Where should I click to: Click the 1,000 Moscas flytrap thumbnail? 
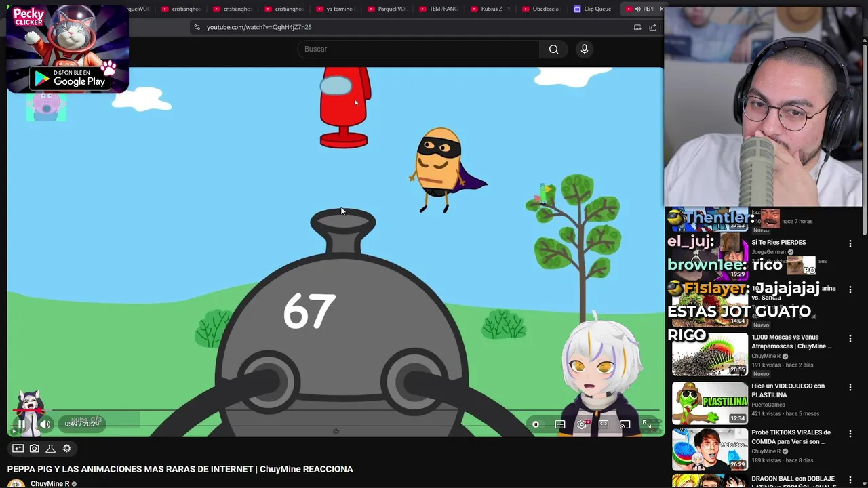coord(710,354)
